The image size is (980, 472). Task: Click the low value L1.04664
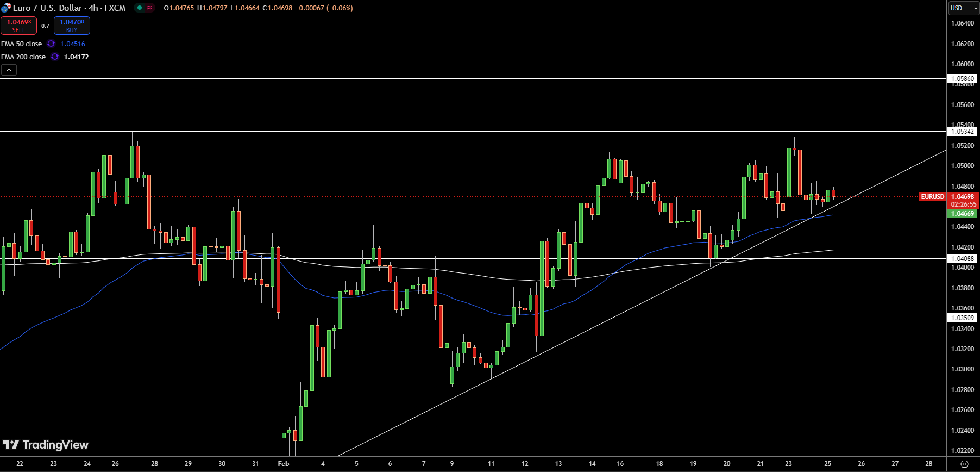[x=244, y=8]
